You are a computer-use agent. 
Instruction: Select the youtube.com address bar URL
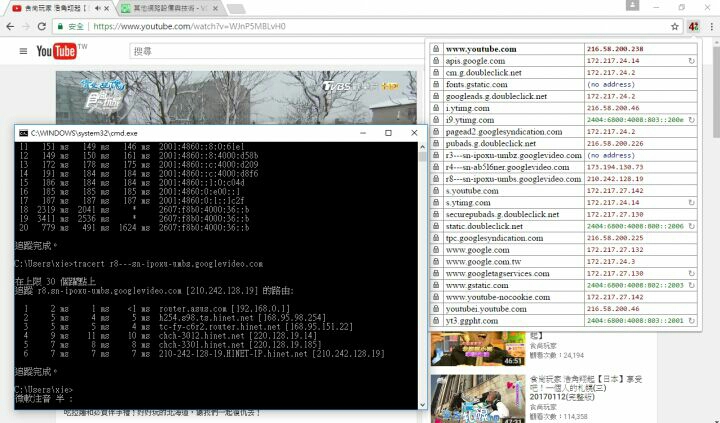[189, 27]
